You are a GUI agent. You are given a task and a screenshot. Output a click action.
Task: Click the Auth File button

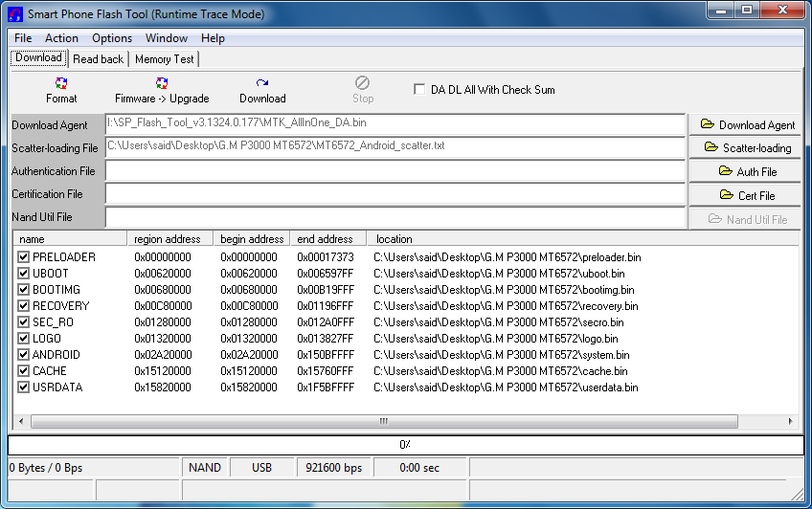tap(745, 171)
